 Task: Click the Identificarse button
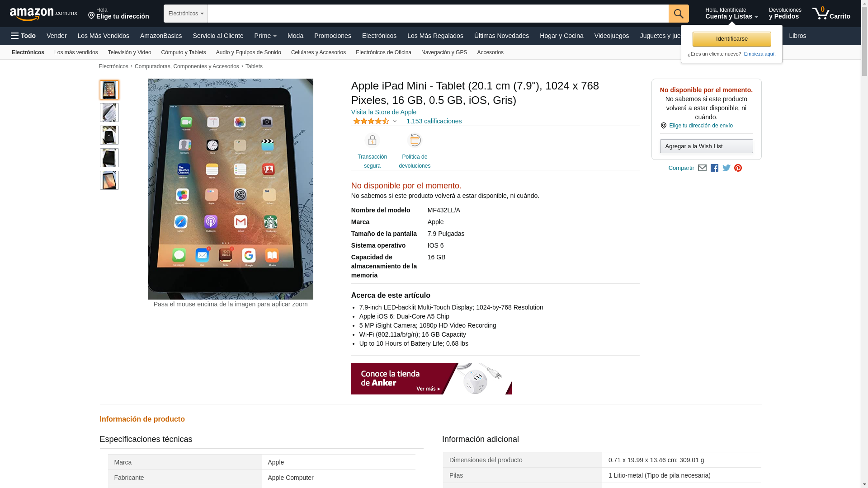[x=731, y=39]
